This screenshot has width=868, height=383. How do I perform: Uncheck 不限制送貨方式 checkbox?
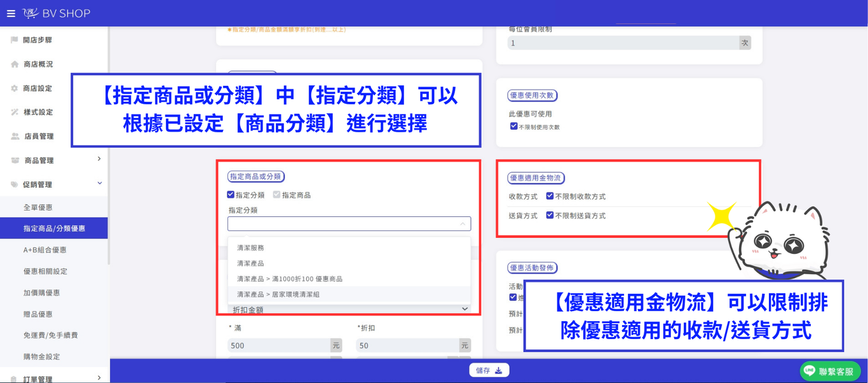(550, 215)
